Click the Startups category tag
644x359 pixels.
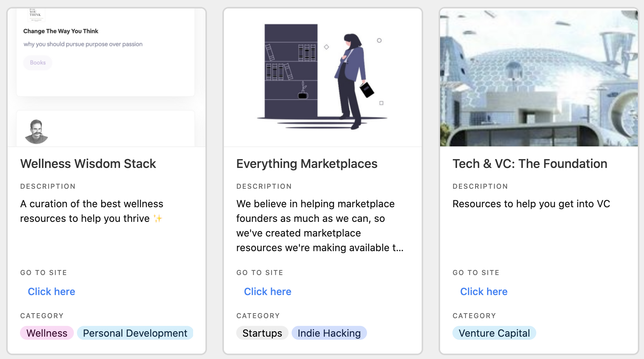point(262,333)
